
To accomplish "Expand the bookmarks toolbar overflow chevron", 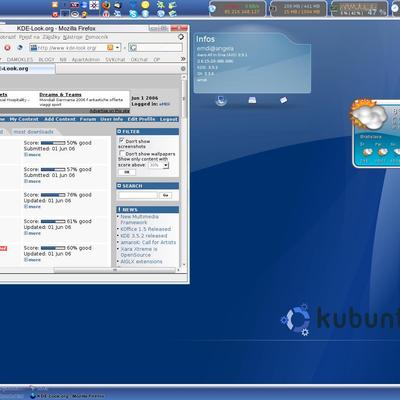I will pos(183,59).
